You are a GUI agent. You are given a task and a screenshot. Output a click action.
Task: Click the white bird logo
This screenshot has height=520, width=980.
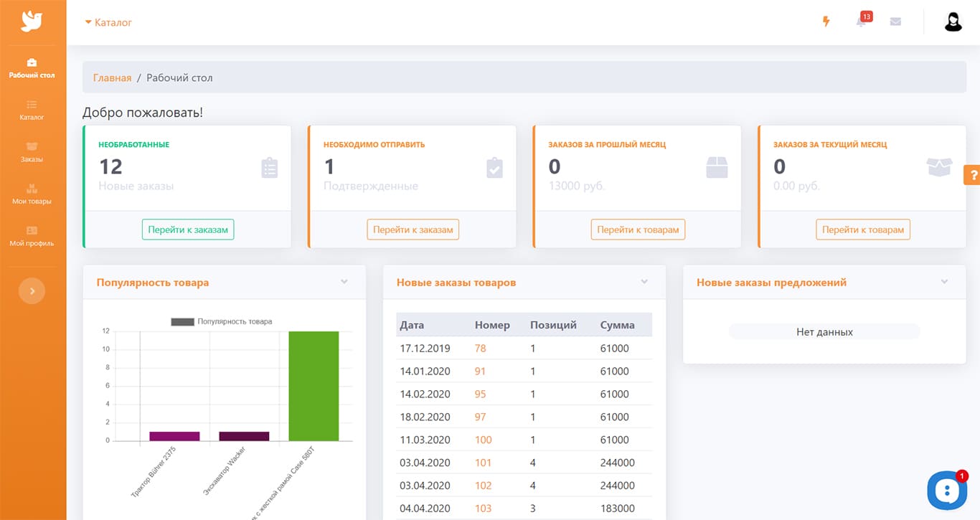pyautogui.click(x=32, y=22)
